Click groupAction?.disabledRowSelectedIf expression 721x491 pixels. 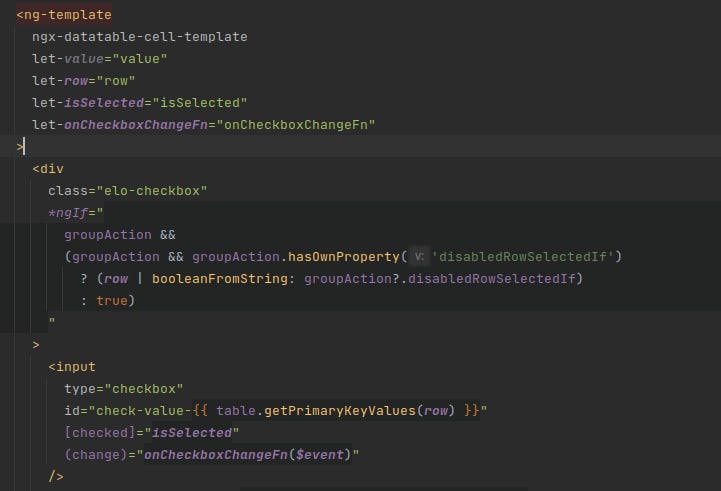(440, 279)
